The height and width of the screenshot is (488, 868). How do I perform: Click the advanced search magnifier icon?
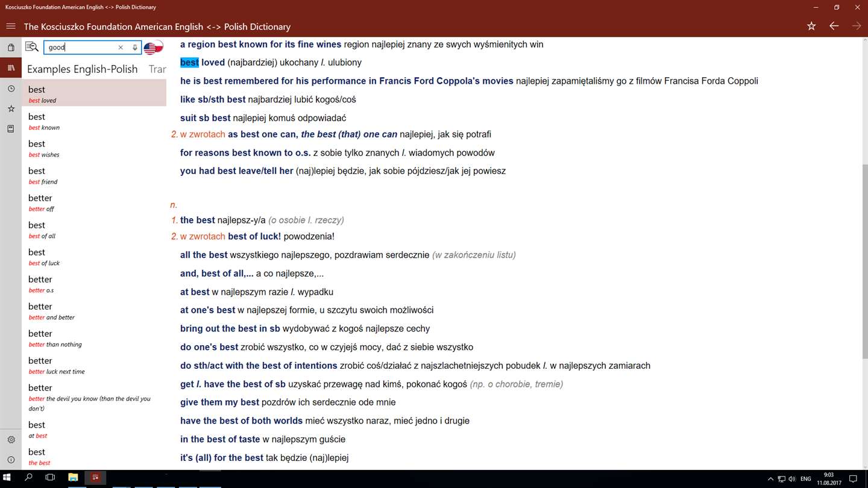tap(32, 47)
